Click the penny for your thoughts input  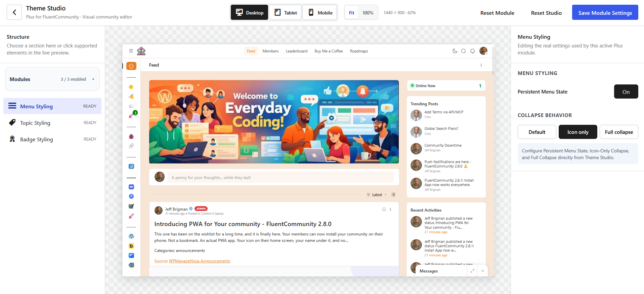280,177
